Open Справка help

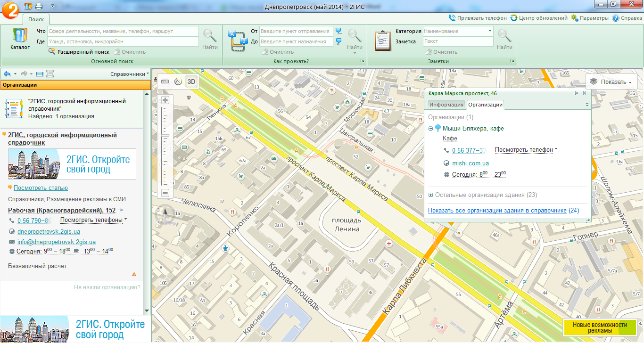627,18
